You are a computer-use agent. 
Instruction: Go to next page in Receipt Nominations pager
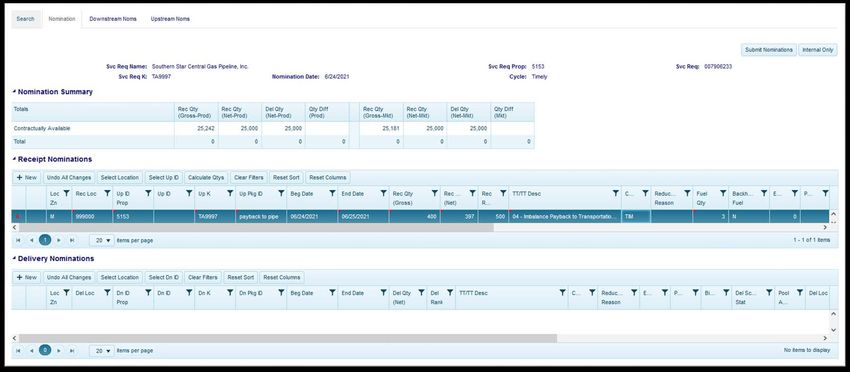tap(59, 240)
